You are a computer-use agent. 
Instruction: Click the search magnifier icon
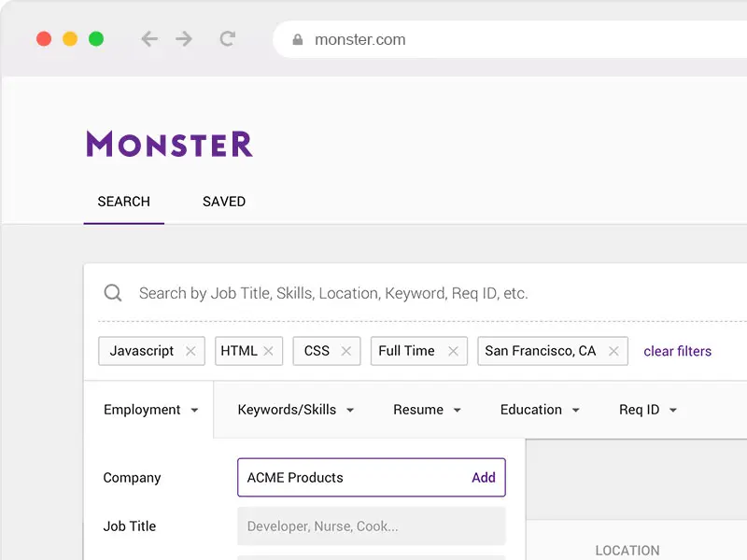pos(113,293)
